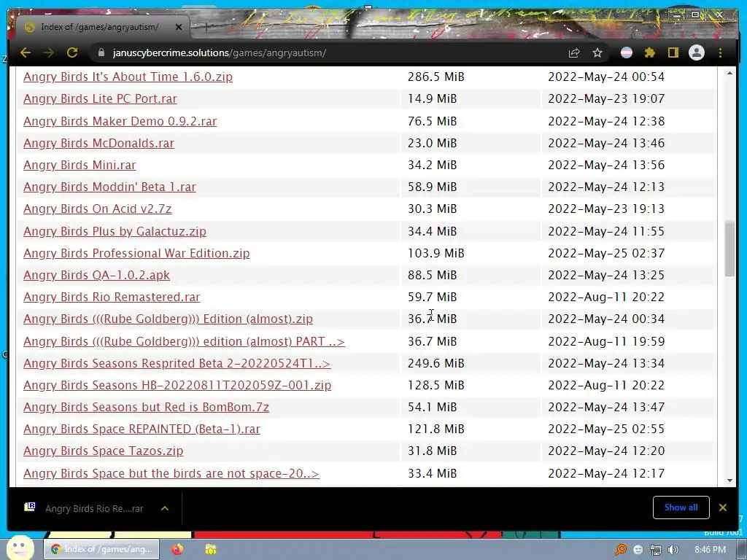
Task: Launch Firefox from the taskbar
Action: coord(177,549)
